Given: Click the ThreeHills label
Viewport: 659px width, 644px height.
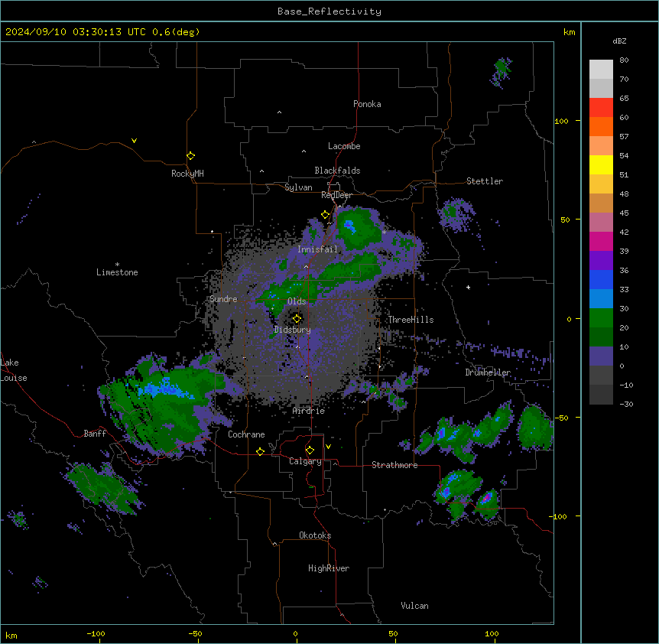Looking at the screenshot, I should pyautogui.click(x=411, y=320).
